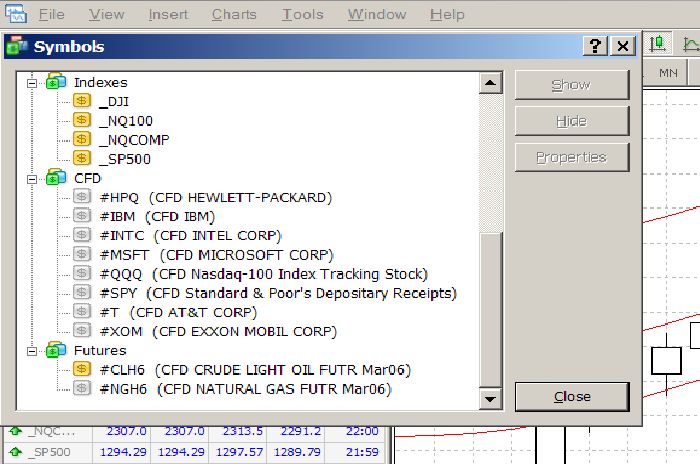700x464 pixels.
Task: Open the Insert menu
Action: [x=168, y=14]
